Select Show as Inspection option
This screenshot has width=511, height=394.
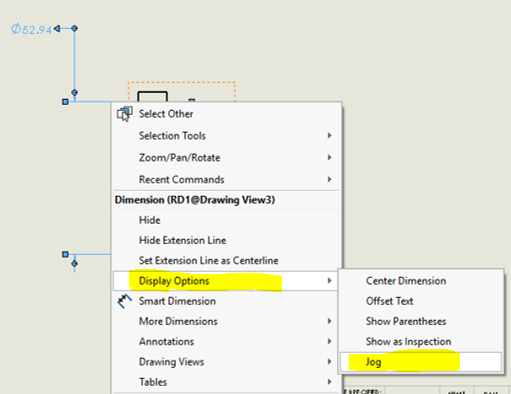coord(421,342)
